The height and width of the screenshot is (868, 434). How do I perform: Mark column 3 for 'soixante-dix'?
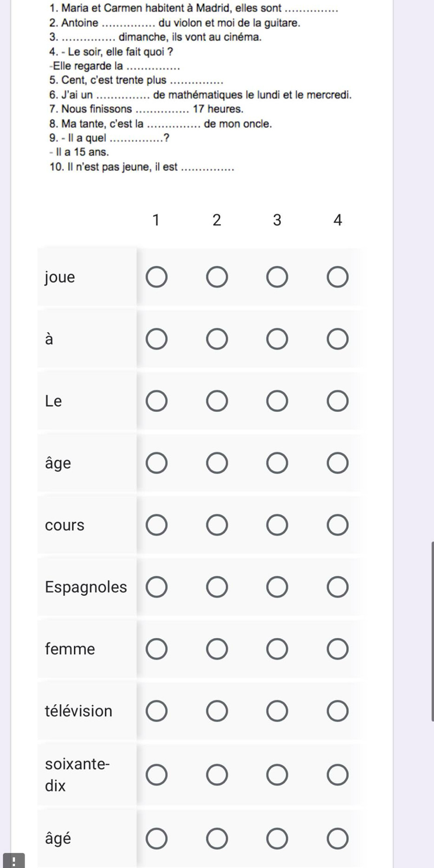tap(277, 775)
